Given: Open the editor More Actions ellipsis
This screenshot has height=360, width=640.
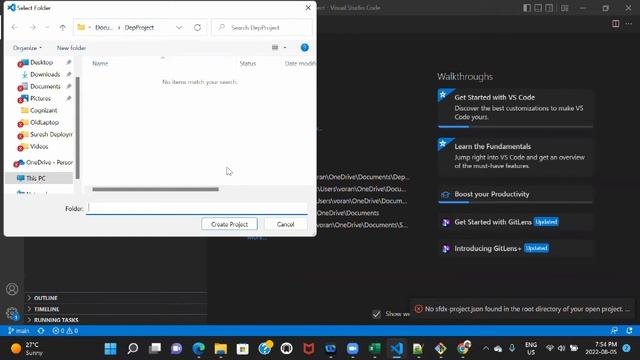Looking at the screenshot, I should (629, 24).
